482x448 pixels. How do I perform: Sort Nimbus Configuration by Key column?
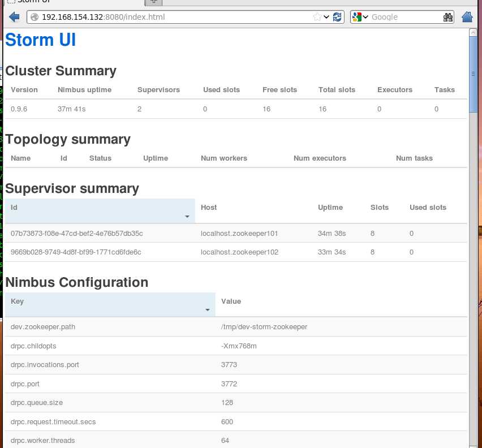point(110,304)
